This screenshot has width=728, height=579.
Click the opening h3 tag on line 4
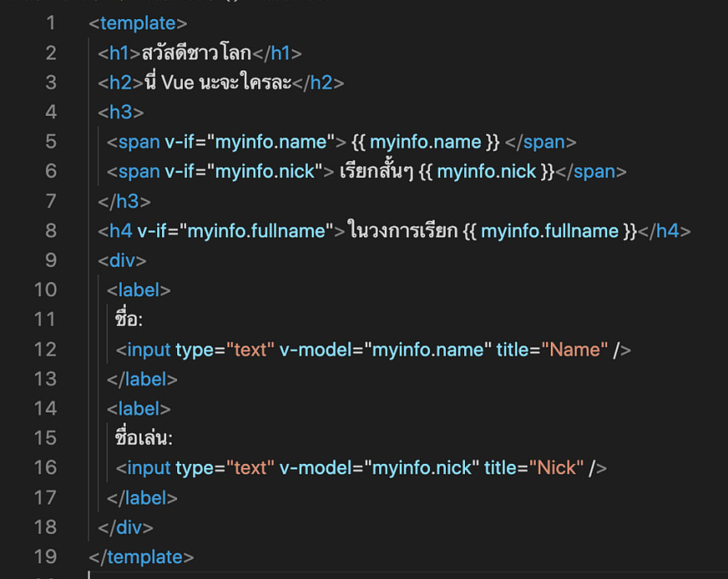(121, 112)
